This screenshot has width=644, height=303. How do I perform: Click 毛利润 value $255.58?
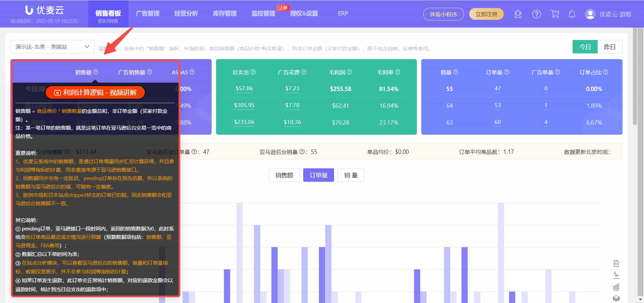[340, 89]
